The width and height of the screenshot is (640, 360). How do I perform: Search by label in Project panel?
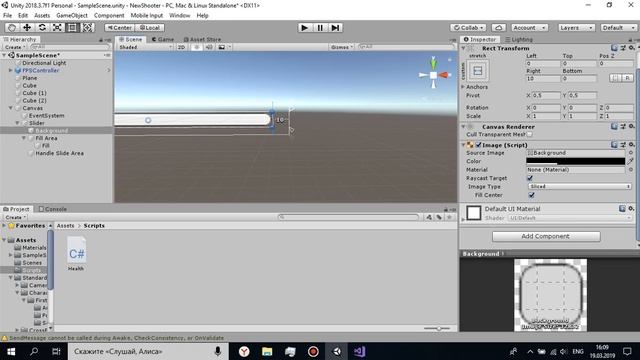(439, 217)
